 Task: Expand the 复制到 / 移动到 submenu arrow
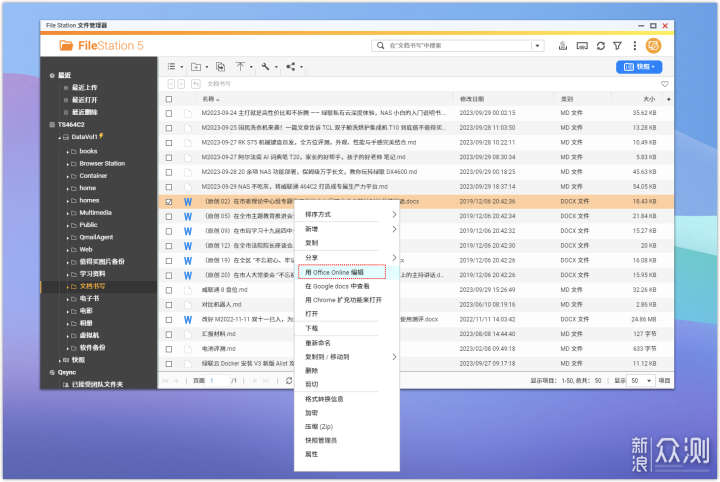coord(394,357)
